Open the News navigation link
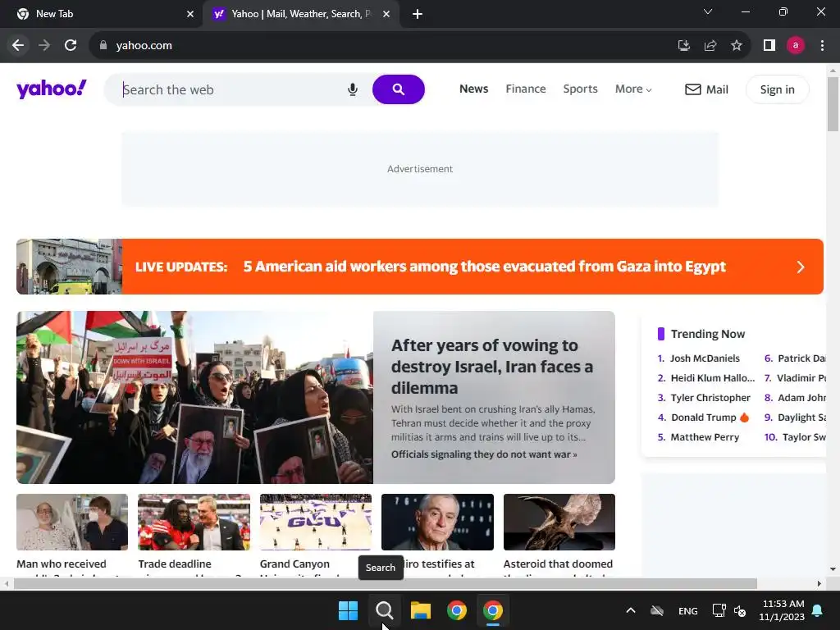Image resolution: width=840 pixels, height=630 pixels. tap(473, 89)
